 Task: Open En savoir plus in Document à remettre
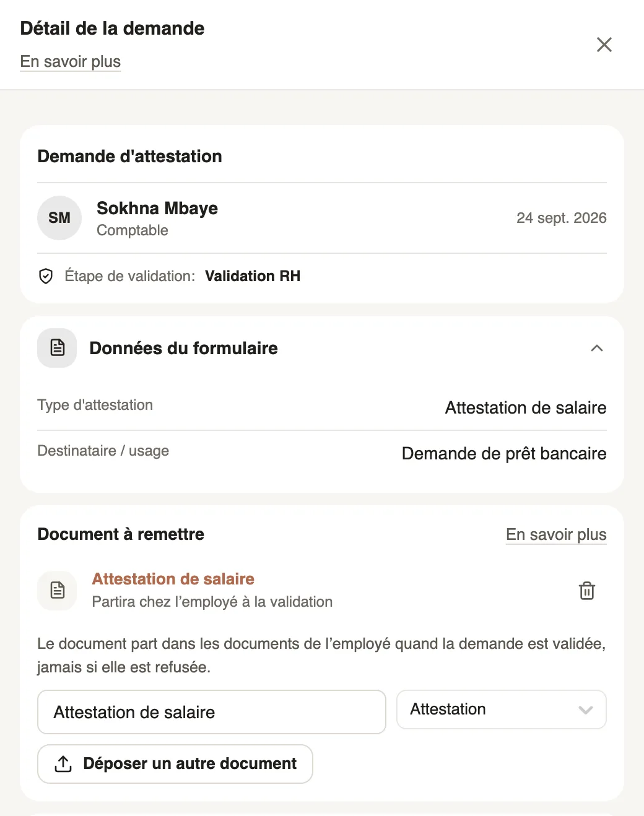tap(556, 535)
